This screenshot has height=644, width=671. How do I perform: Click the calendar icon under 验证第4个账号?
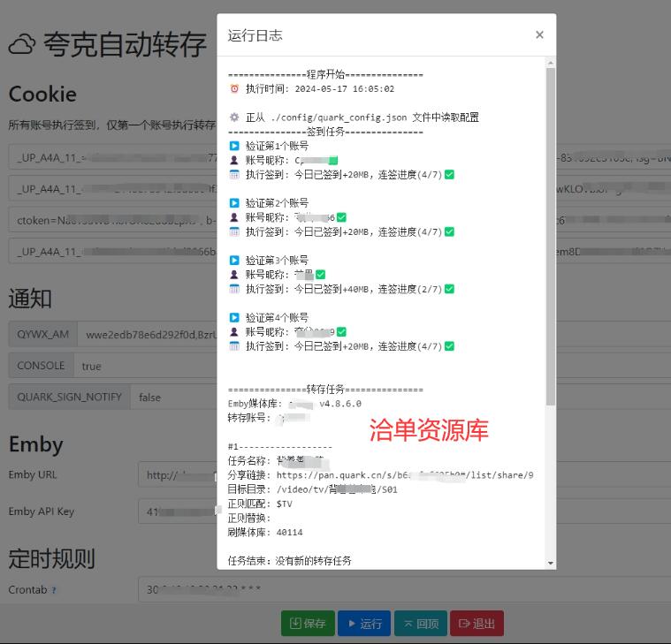click(x=234, y=346)
